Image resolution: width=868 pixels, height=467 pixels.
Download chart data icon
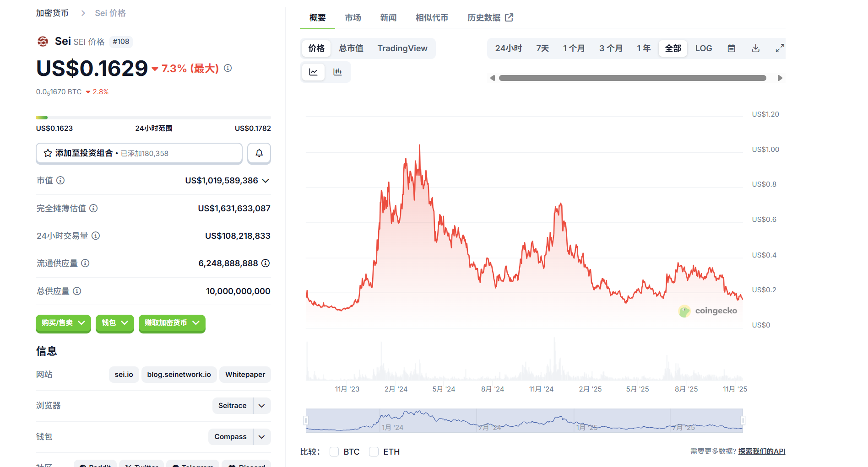[756, 48]
